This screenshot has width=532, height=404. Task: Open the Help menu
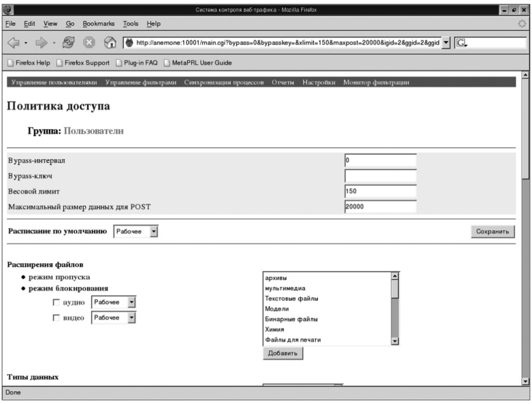coord(153,24)
